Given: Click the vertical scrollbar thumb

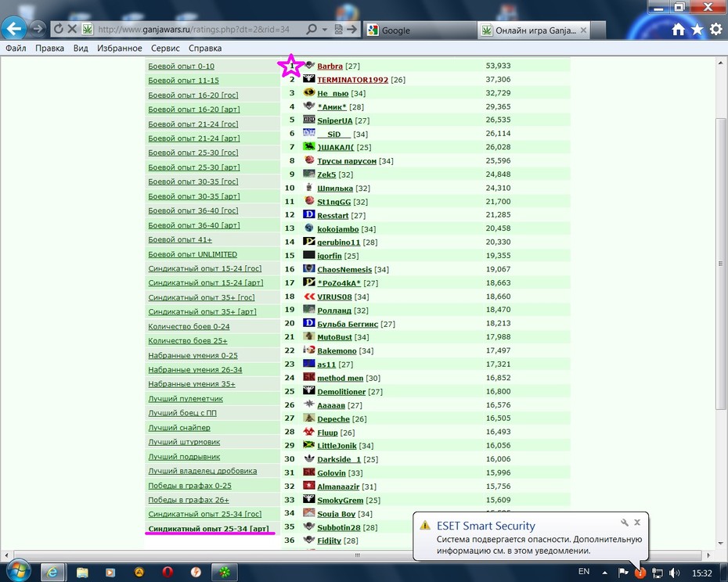Looking at the screenshot, I should click(x=720, y=263).
